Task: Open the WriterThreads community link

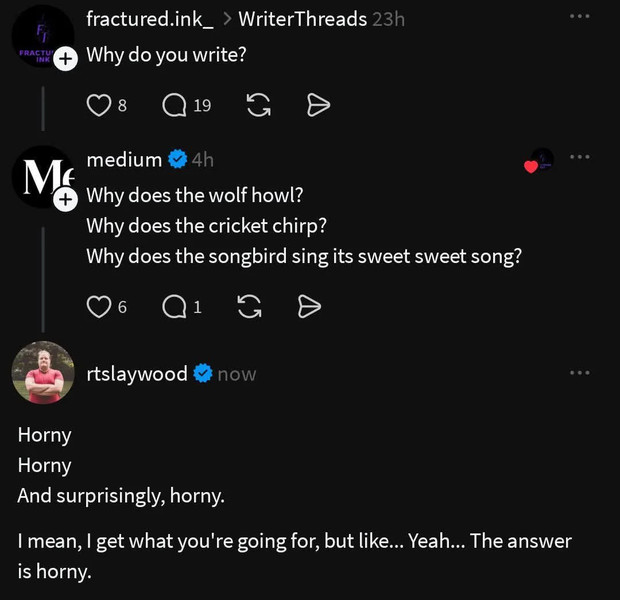Action: pos(302,19)
